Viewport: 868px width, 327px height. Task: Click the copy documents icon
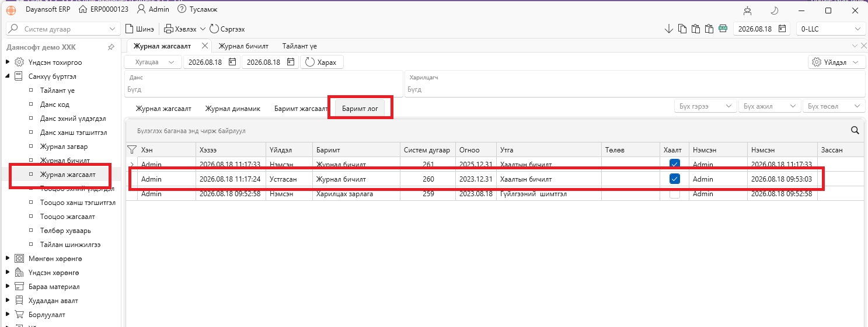pyautogui.click(x=682, y=29)
